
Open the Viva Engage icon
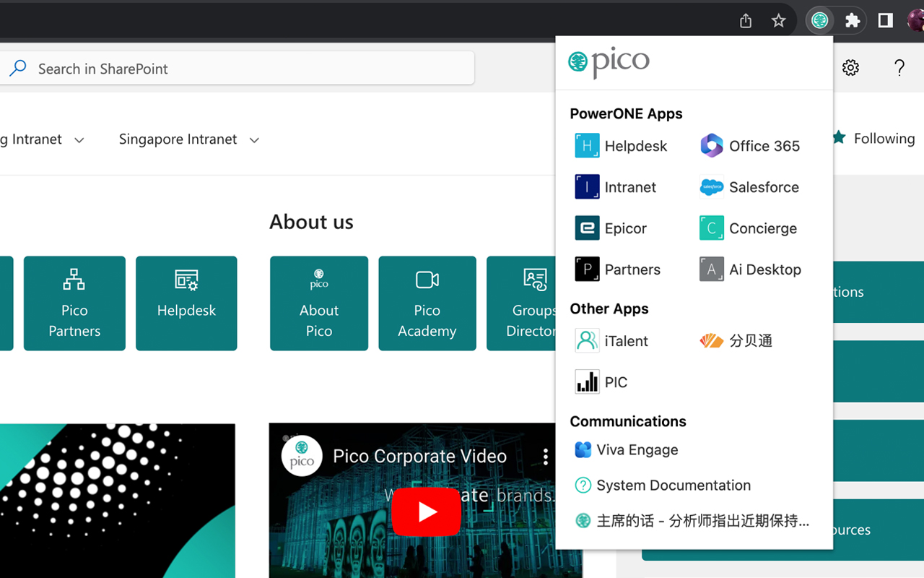(x=583, y=450)
